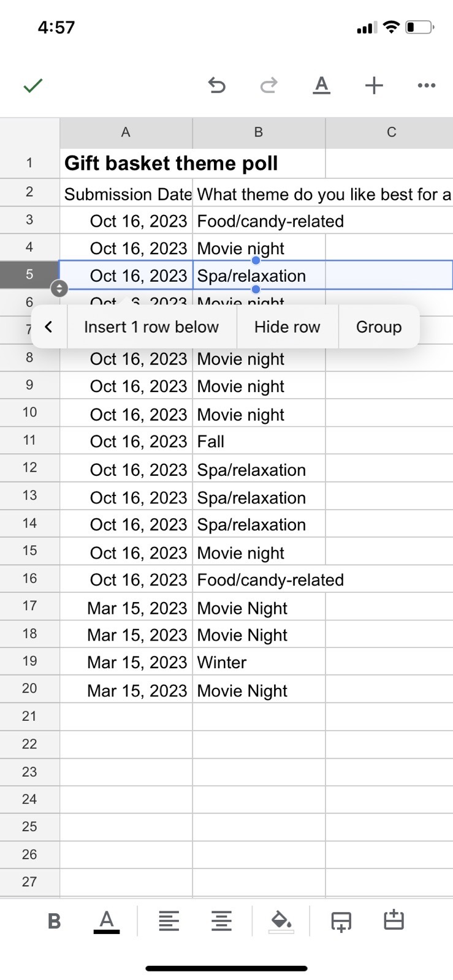Open text format options in the top bar
Screen dimensions: 453x980
pos(321,86)
